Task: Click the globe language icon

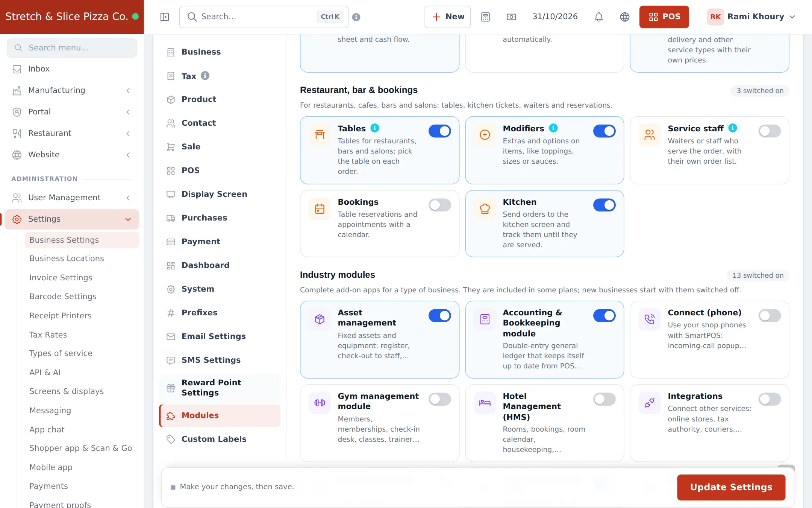Action: point(625,17)
